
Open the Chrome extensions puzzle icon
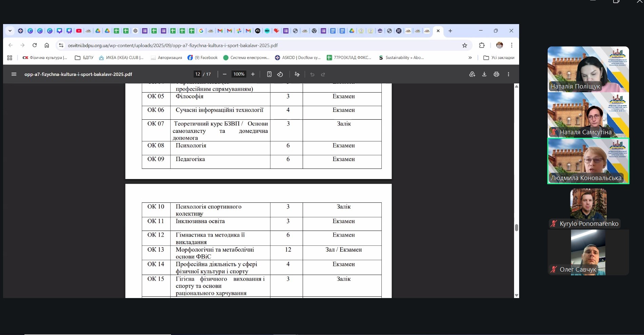click(x=481, y=45)
